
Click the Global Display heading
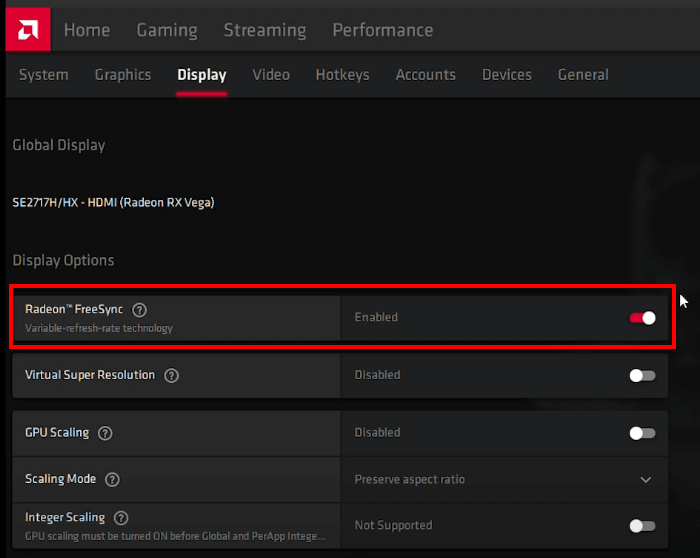[x=59, y=145]
